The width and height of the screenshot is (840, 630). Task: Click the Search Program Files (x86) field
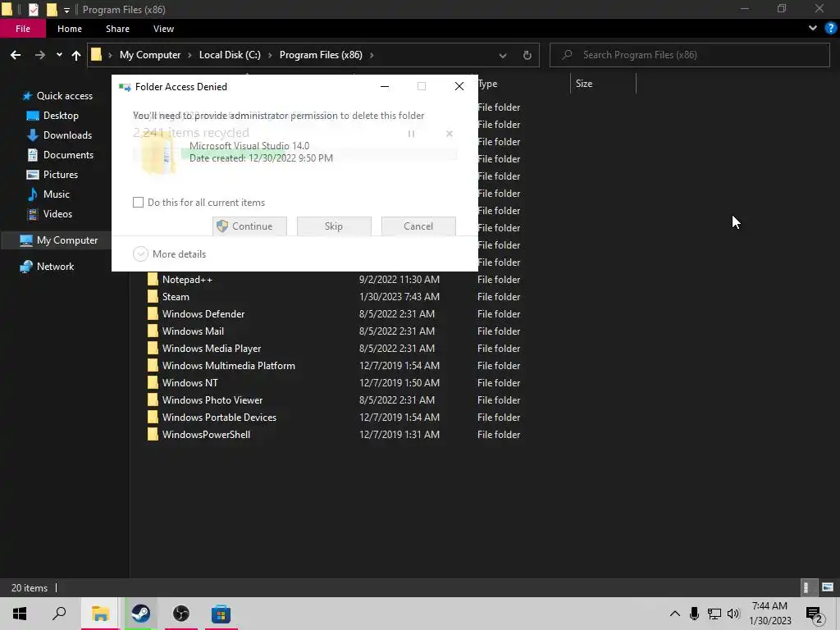[x=689, y=55]
